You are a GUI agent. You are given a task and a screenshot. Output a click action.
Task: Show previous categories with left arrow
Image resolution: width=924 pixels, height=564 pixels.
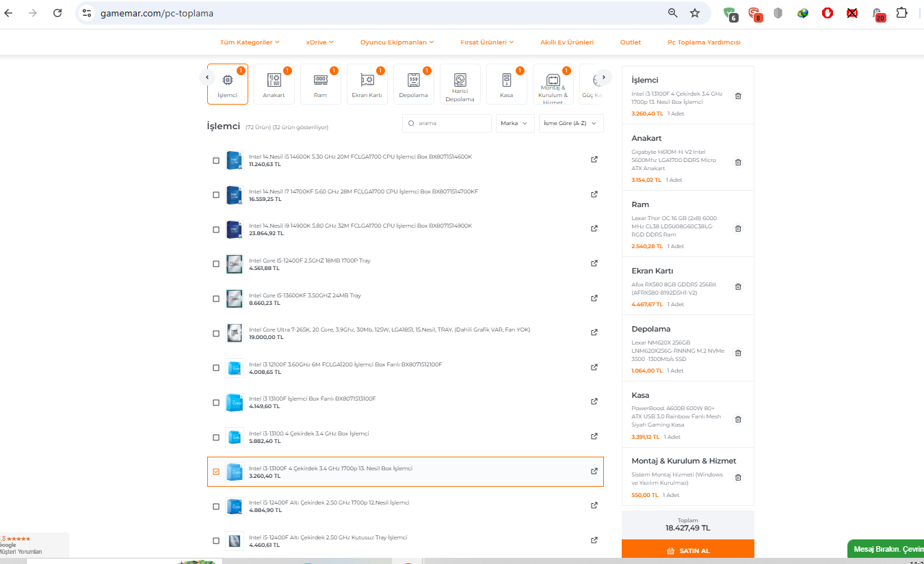tap(207, 77)
